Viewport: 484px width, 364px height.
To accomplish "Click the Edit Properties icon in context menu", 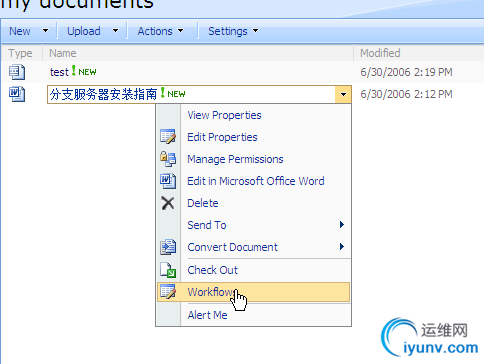I will click(168, 137).
